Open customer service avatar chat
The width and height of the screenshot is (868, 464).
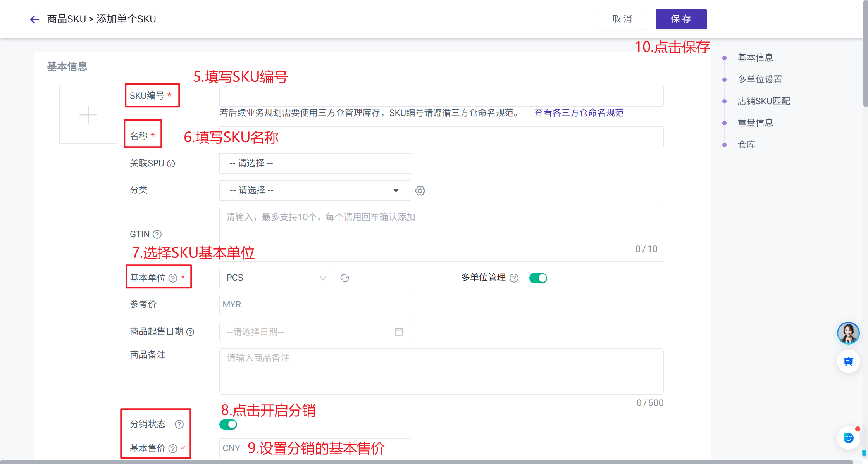(848, 333)
